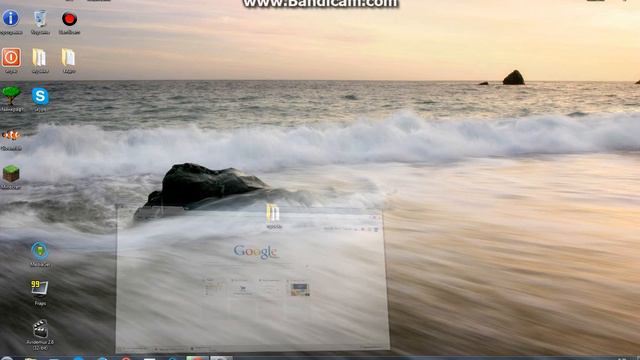Screen dimensions: 640x360
Task: Select the green tree desktop icon
Action: point(11,96)
